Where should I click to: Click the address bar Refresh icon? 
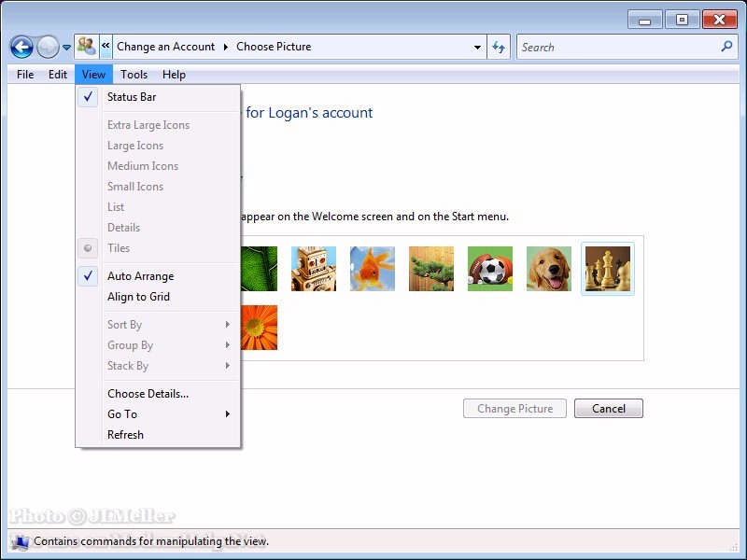[499, 48]
